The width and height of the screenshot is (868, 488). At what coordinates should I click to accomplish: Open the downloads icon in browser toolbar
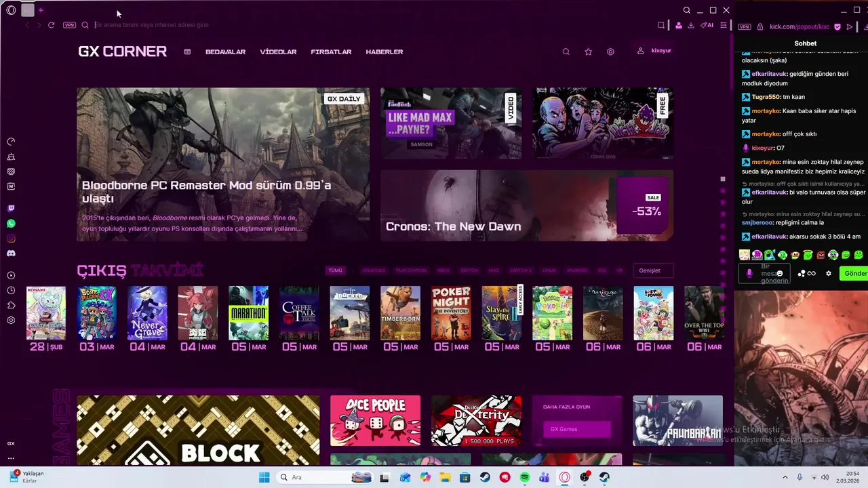coord(690,25)
